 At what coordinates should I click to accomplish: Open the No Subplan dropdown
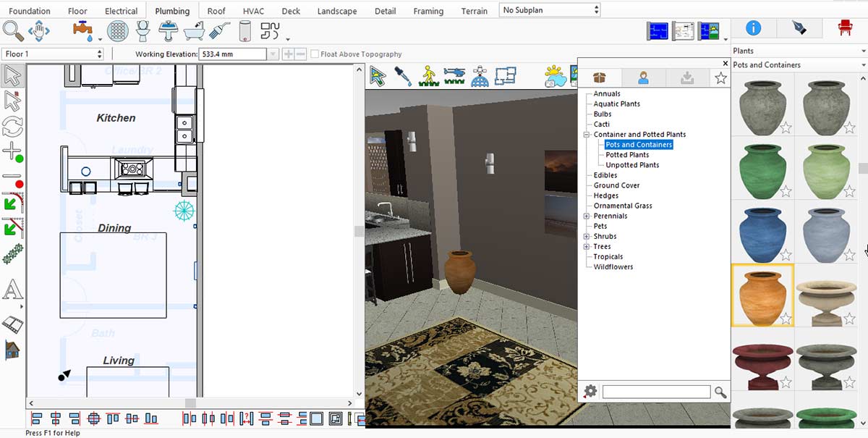[x=550, y=10]
